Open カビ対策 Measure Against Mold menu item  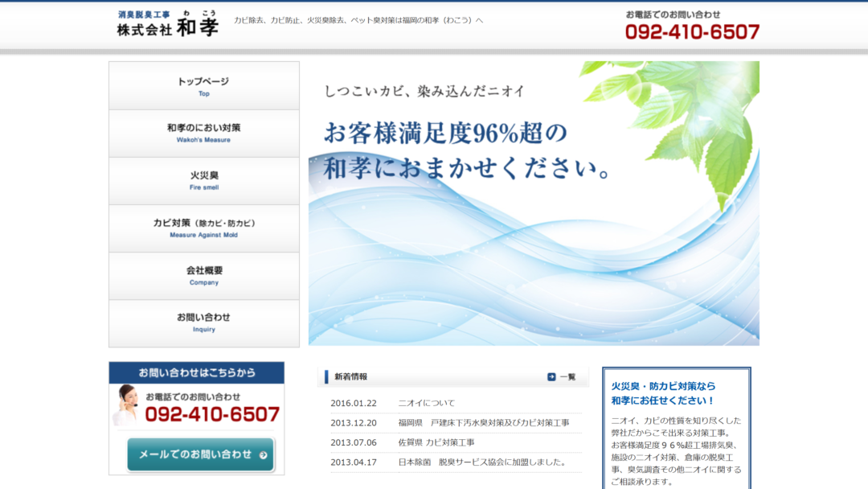203,228
